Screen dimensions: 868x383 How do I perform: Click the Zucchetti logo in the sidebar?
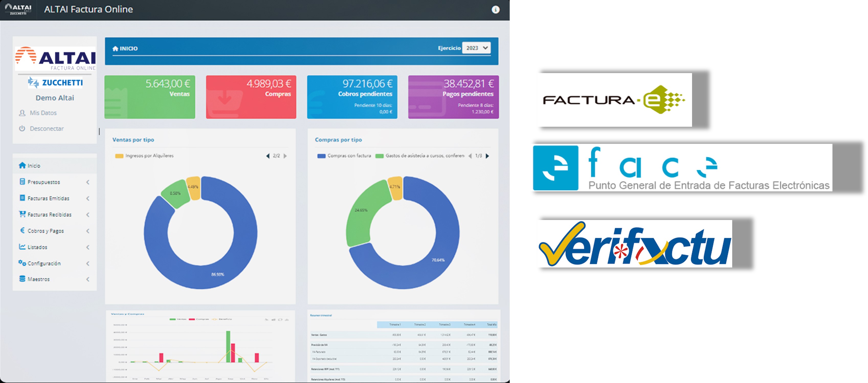pyautogui.click(x=55, y=83)
